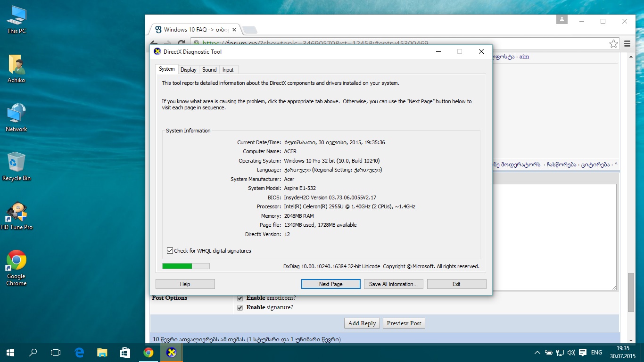Click the Chrome address bar URL
Image resolution: width=644 pixels, height=362 pixels.
[315, 43]
